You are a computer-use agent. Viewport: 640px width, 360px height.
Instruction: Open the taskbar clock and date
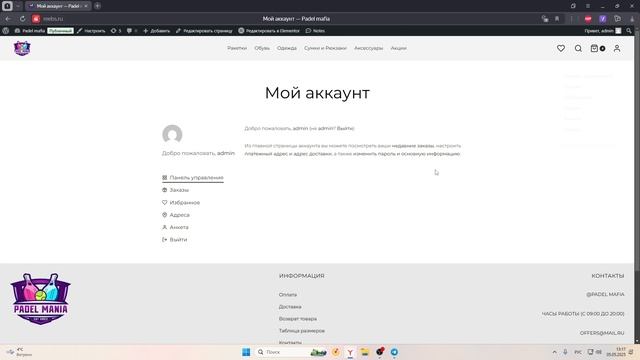click(616, 352)
